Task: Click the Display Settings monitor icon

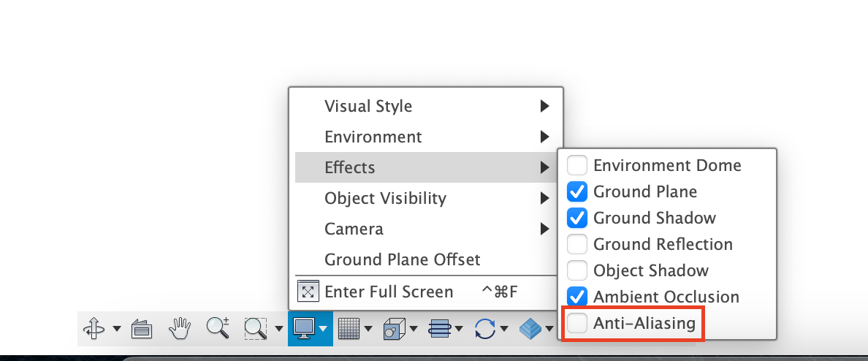Action: point(304,328)
